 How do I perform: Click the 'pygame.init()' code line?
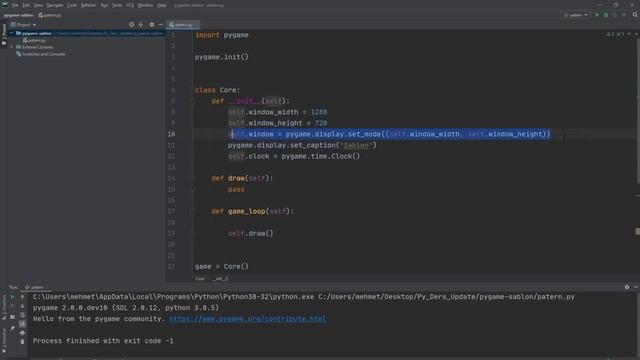pos(222,57)
